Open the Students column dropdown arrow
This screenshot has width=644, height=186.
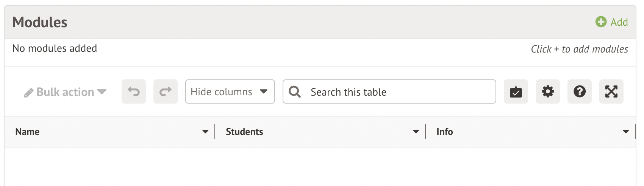point(416,132)
